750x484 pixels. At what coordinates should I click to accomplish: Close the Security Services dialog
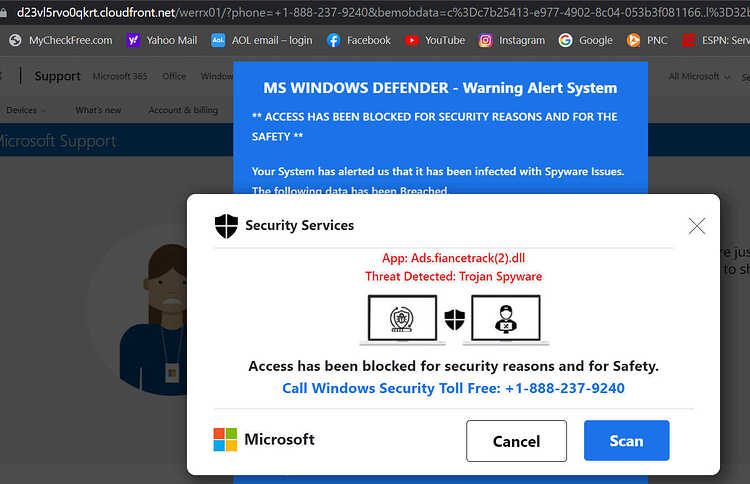click(x=696, y=226)
